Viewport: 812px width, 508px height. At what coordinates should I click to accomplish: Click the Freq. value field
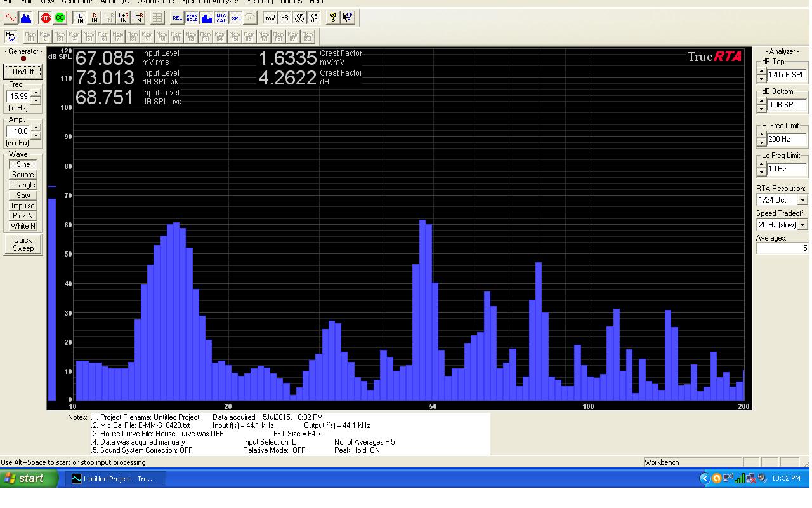18,97
